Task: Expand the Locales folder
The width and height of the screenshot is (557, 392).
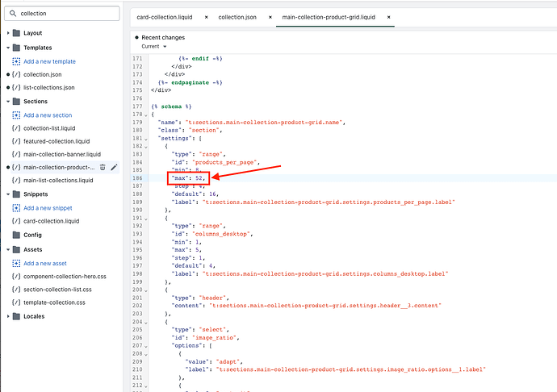Action: [x=7, y=317]
